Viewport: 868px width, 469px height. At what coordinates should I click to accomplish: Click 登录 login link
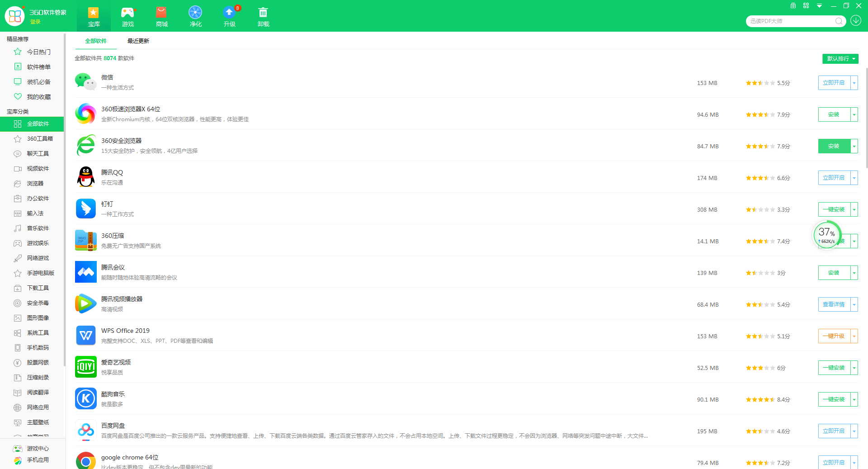point(35,22)
